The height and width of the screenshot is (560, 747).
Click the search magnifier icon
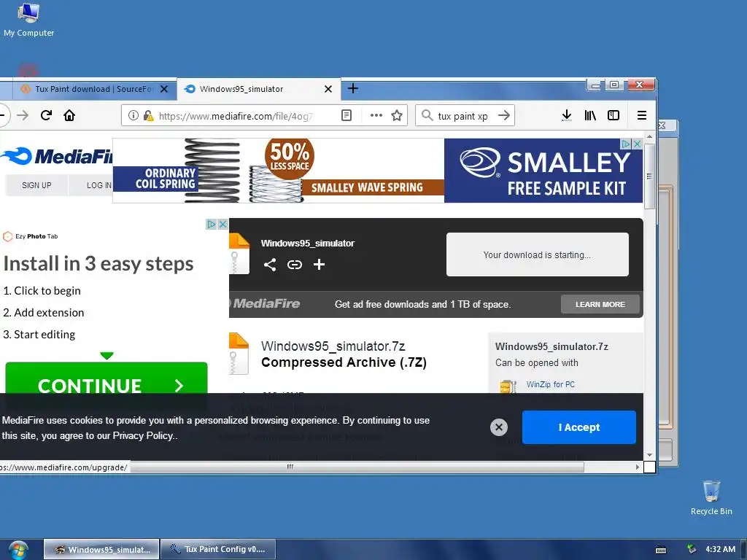pyautogui.click(x=427, y=115)
